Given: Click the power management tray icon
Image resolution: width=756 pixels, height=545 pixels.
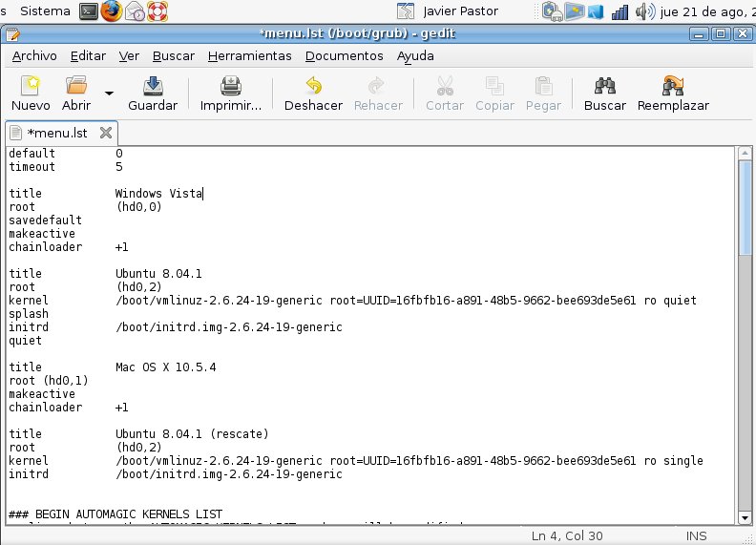Looking at the screenshot, I should [552, 11].
